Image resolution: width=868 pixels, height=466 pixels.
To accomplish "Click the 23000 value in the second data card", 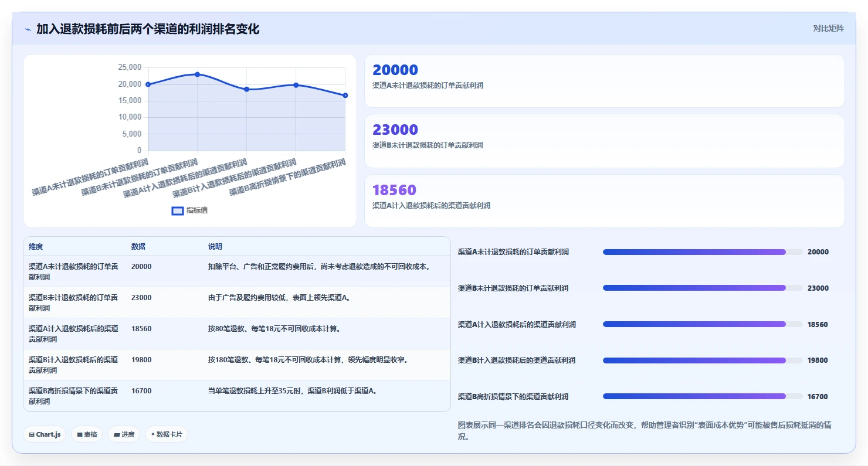I will click(x=395, y=130).
